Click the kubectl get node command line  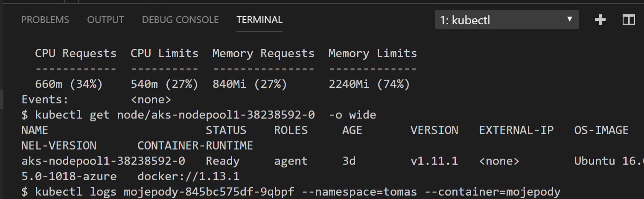pos(199,115)
